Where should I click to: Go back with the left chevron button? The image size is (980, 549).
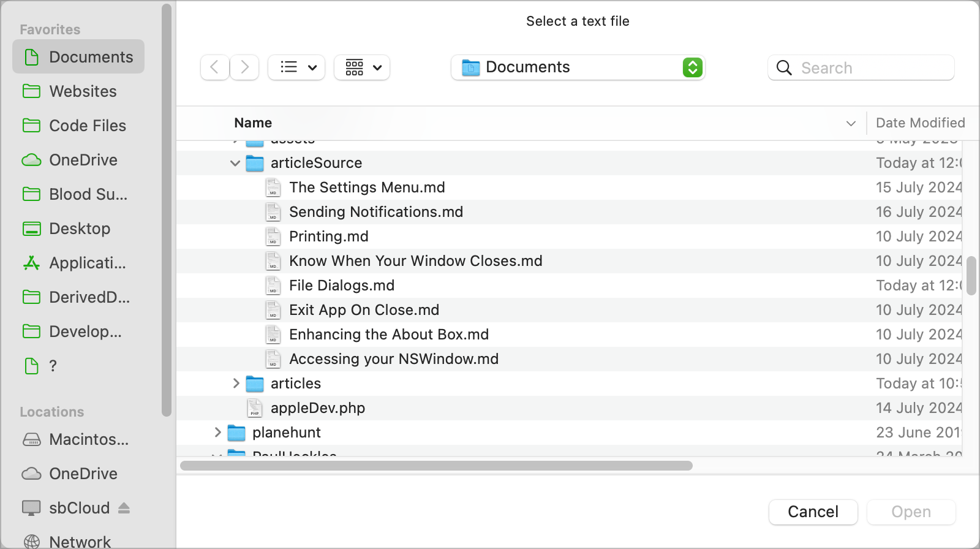tap(215, 67)
